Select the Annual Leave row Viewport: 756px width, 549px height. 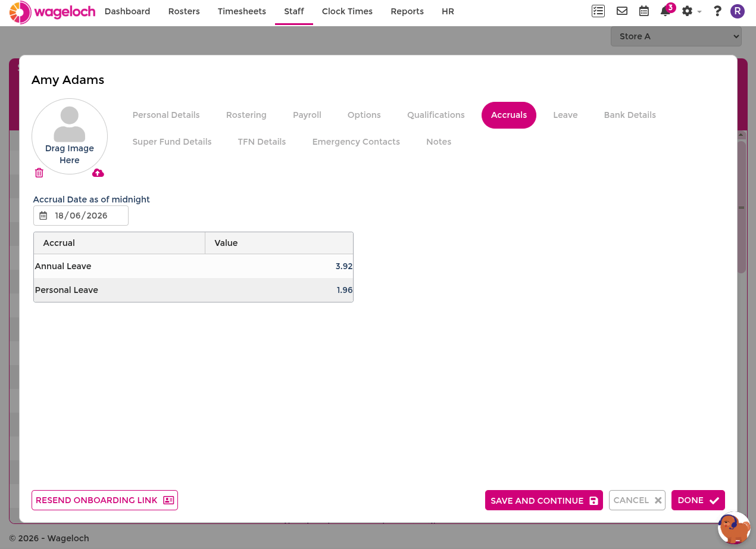(193, 266)
